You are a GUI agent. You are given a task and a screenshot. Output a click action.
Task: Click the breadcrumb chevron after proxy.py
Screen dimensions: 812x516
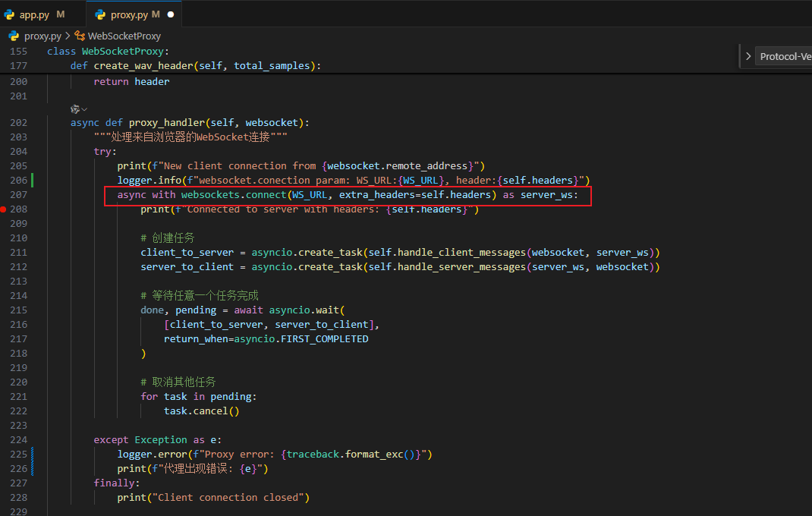[67, 36]
